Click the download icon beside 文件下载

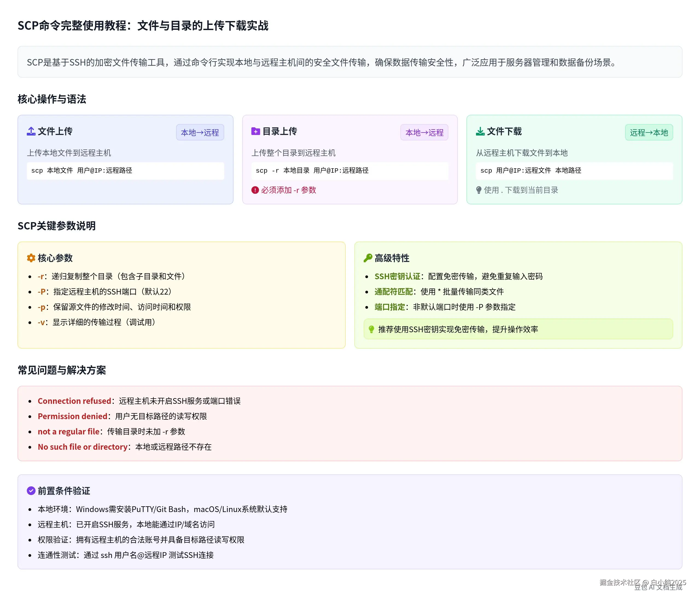(480, 131)
